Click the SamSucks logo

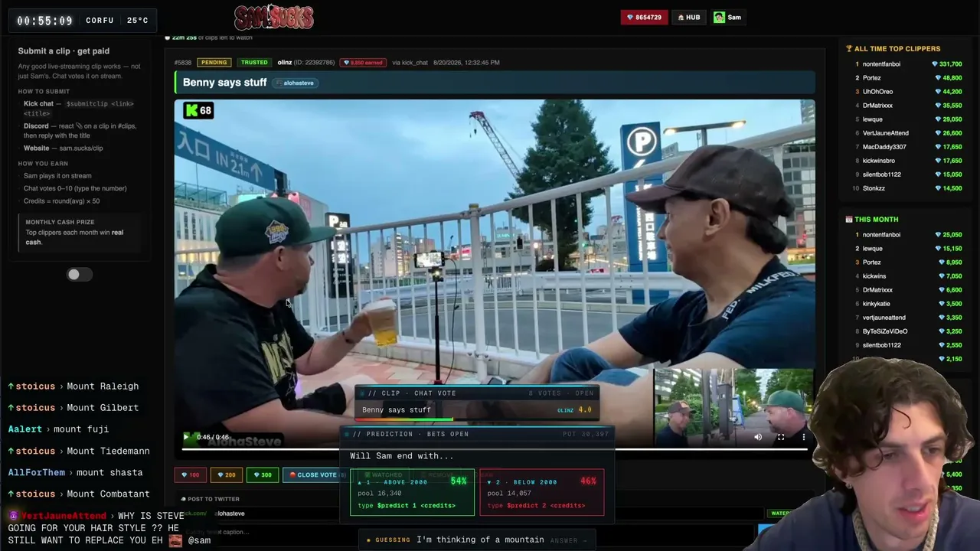(273, 17)
